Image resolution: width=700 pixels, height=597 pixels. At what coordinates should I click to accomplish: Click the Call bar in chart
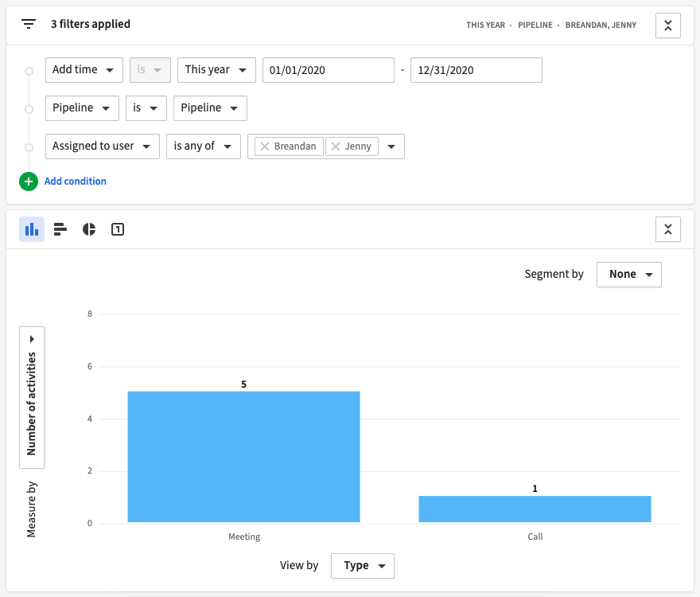tap(535, 509)
